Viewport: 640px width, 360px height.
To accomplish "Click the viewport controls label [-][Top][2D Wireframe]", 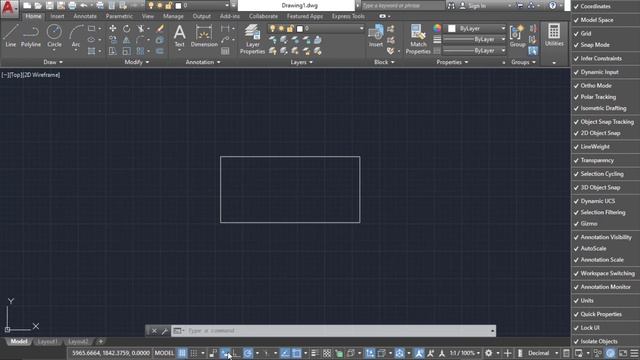I will [31, 75].
